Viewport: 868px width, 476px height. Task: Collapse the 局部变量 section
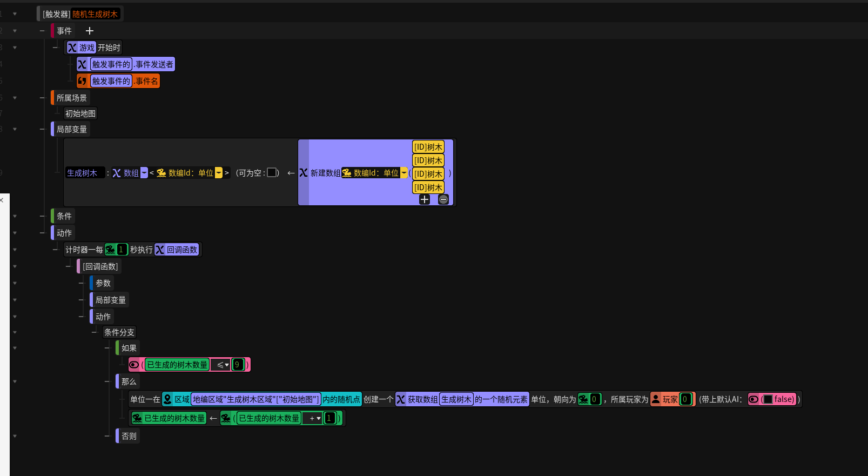click(x=42, y=129)
